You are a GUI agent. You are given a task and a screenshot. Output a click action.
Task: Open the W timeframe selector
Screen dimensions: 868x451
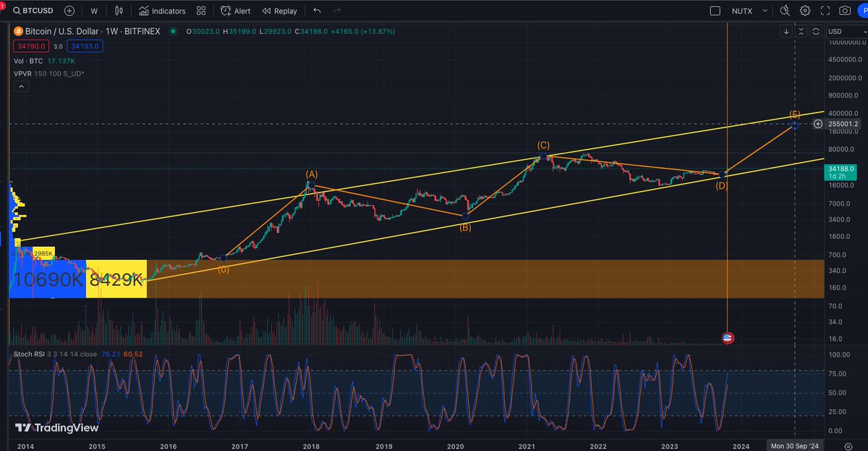point(94,11)
